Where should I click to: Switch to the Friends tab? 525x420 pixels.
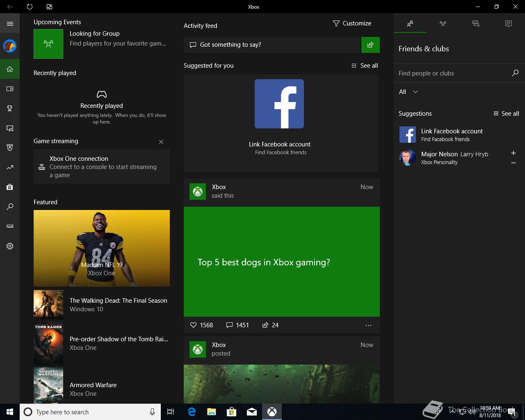coord(410,24)
